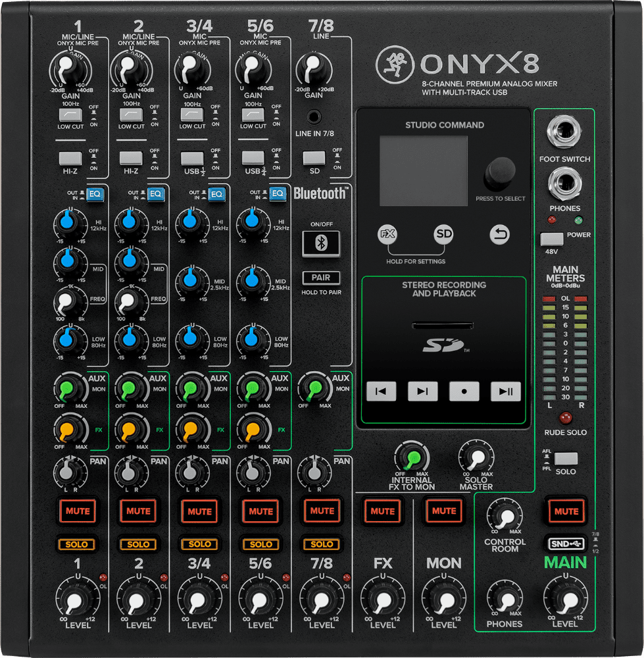
Task: Toggle USB 1/2 switch on channel 3/4
Action: pos(192,159)
